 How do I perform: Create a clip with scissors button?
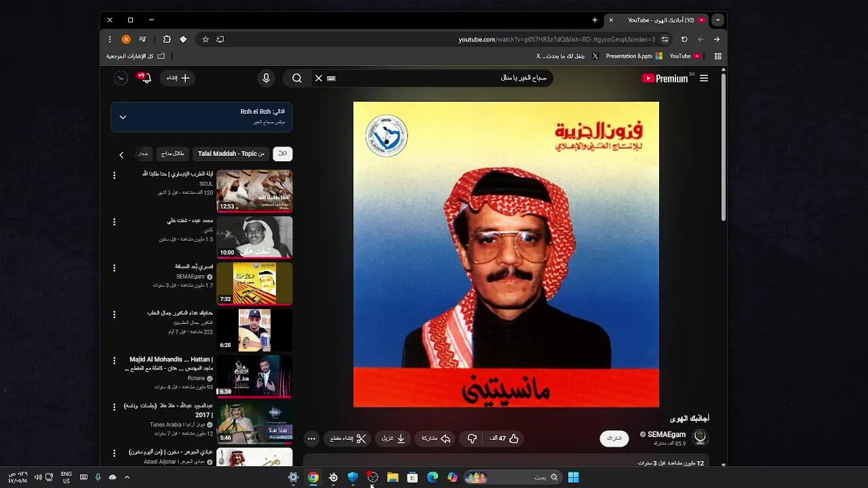coord(349,439)
